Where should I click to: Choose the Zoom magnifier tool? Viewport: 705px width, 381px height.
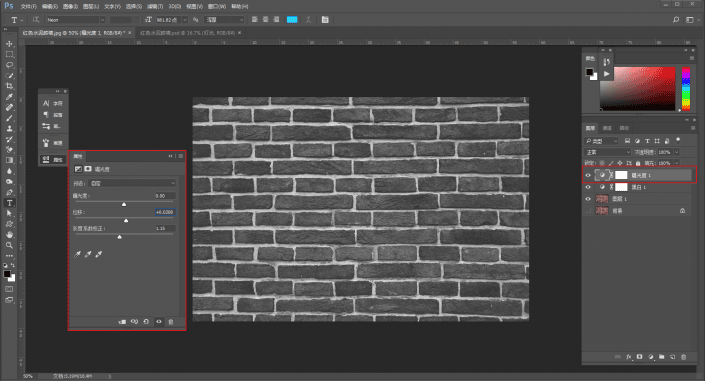[x=9, y=245]
